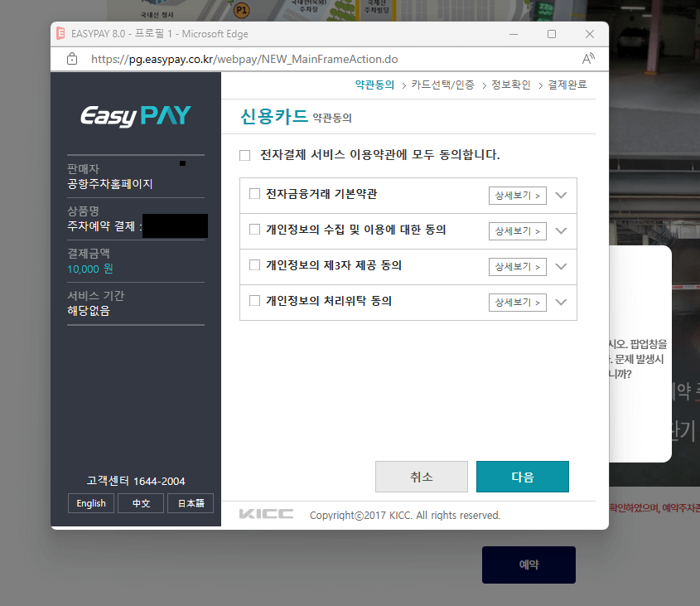This screenshot has width=700, height=606.
Task: Minimize the EASYPAY popup window
Action: point(514,34)
